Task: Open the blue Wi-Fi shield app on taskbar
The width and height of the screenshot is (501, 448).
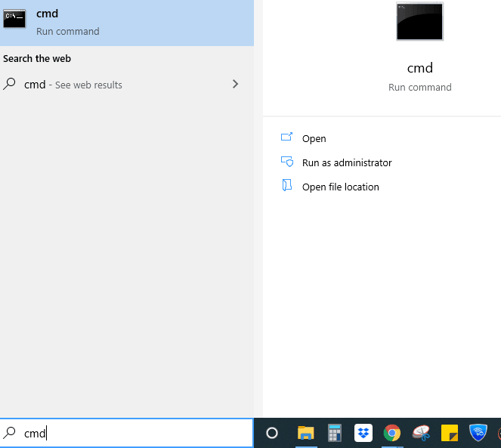Action: tap(478, 433)
